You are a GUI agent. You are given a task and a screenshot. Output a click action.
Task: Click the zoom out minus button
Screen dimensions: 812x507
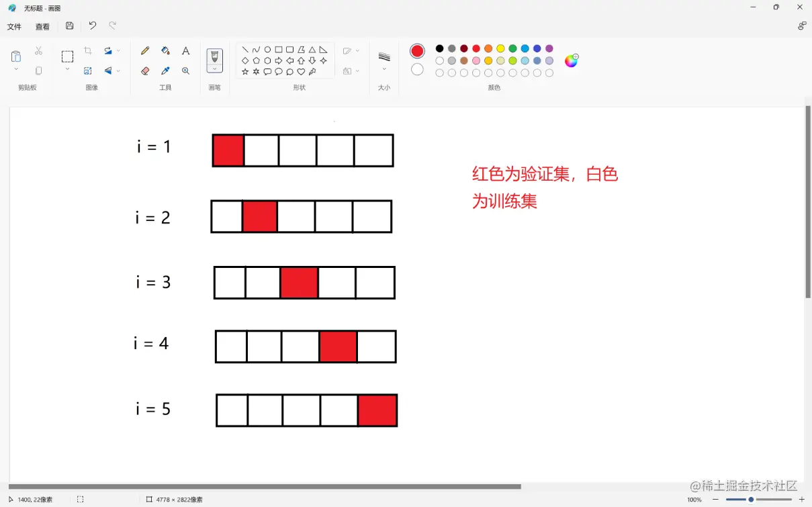715,500
